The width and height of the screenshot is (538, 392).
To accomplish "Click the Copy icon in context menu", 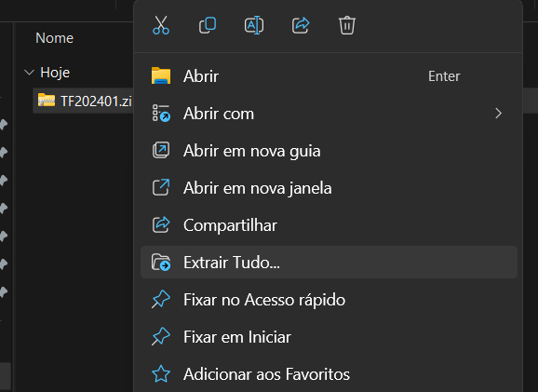I will click(x=208, y=25).
